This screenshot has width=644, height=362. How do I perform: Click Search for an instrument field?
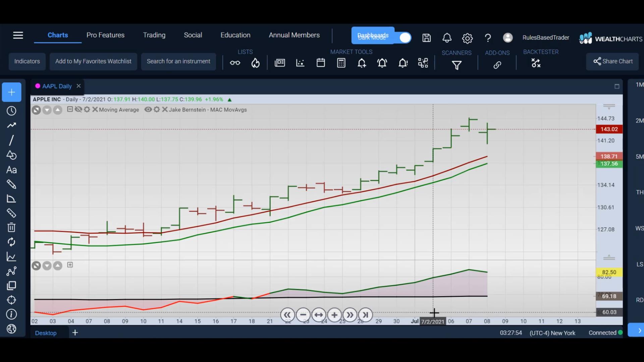pyautogui.click(x=178, y=61)
